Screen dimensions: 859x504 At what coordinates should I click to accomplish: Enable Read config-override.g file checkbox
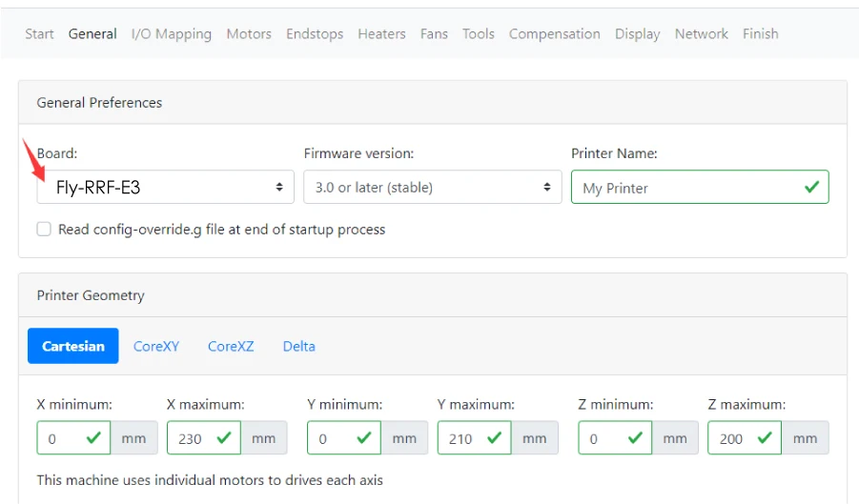[x=44, y=230]
